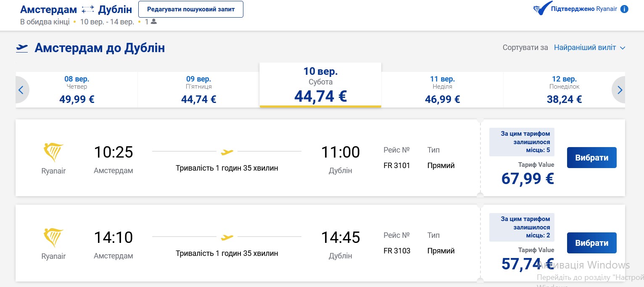Choose the 12 вер. Понеділок date tab
Screen dimensions: 644x287
click(x=564, y=90)
